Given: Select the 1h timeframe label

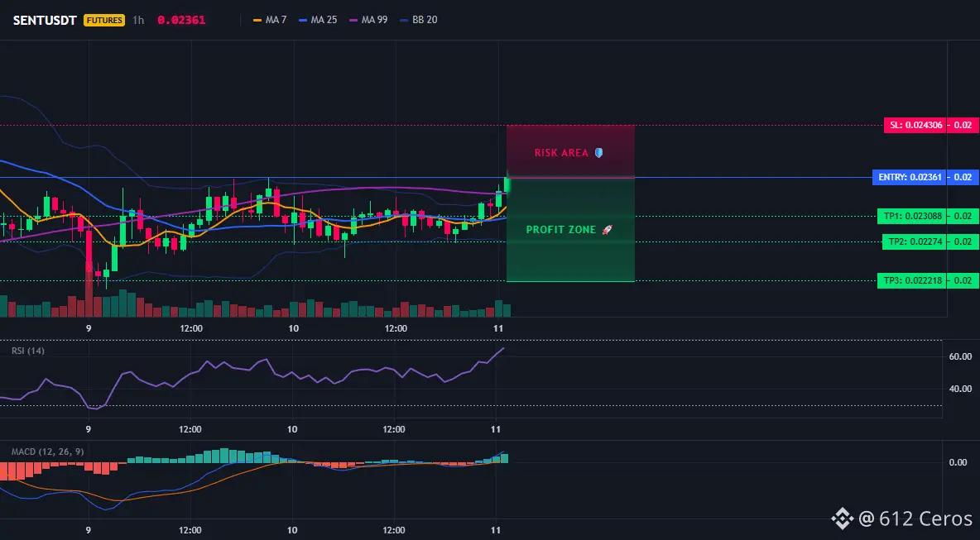Looking at the screenshot, I should (138, 20).
